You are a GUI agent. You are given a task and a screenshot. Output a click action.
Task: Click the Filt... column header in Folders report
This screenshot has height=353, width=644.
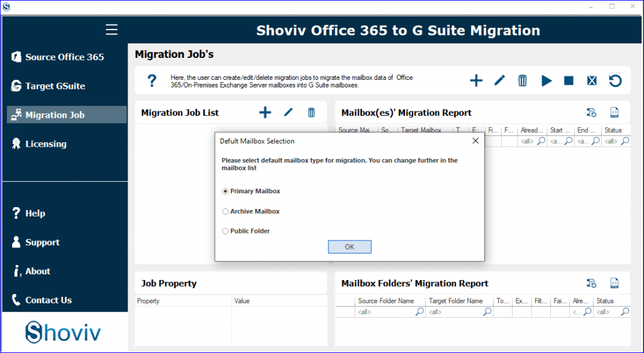(x=541, y=301)
